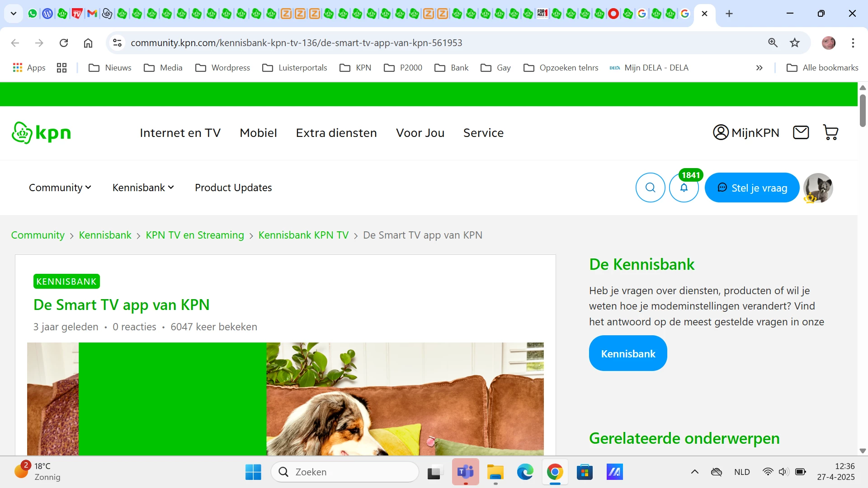
Task: Open the tab search dropdown arrow
Action: [14, 14]
